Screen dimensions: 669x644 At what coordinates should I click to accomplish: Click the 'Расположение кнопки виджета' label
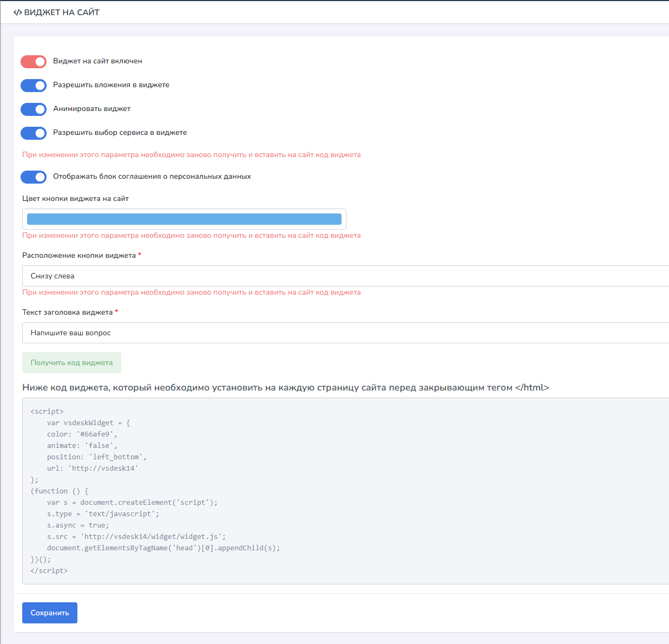79,256
